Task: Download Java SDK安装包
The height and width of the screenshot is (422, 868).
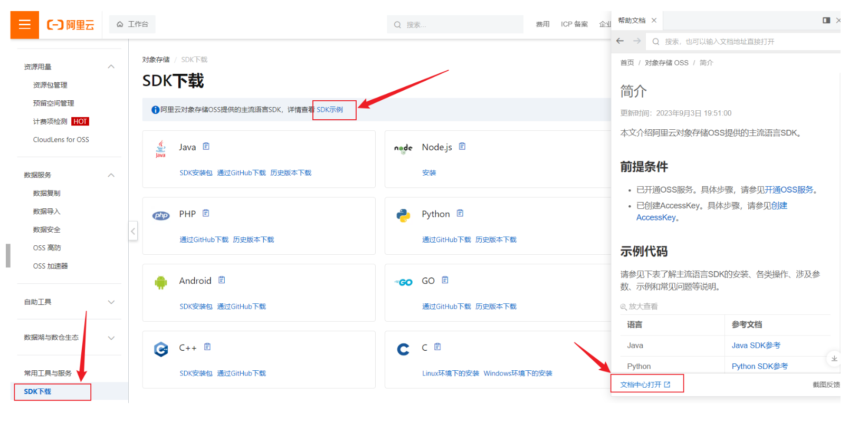Action: 196,173
